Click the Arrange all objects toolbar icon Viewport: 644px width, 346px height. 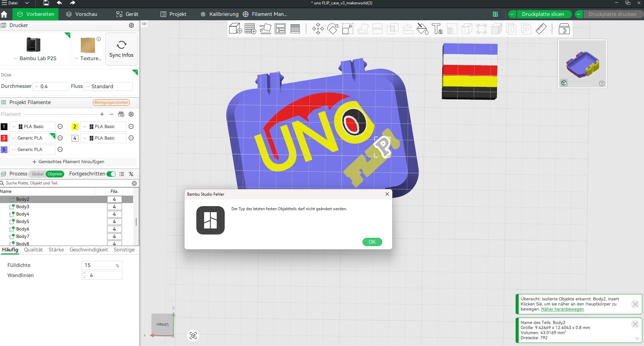coord(280,29)
